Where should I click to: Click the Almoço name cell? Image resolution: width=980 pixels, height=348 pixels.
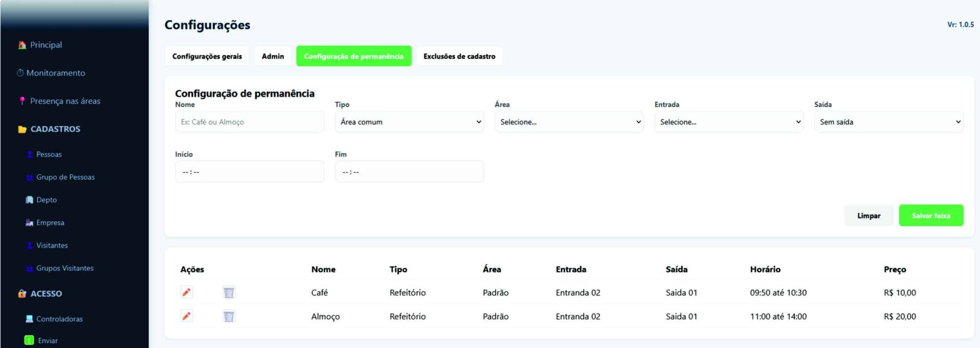pyautogui.click(x=325, y=316)
